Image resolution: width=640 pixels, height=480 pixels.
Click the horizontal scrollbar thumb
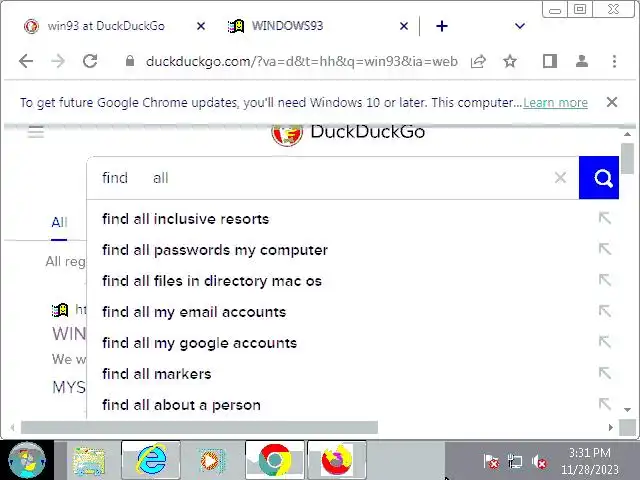click(199, 427)
